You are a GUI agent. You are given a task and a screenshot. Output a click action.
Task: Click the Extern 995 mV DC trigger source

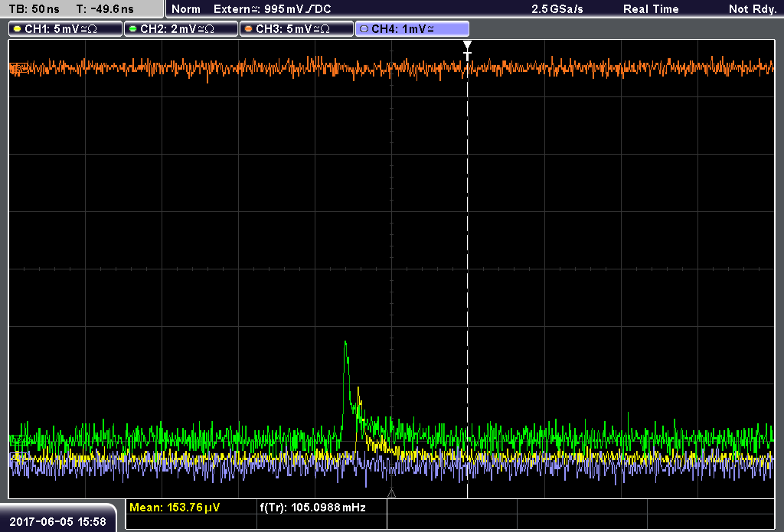coord(273,9)
